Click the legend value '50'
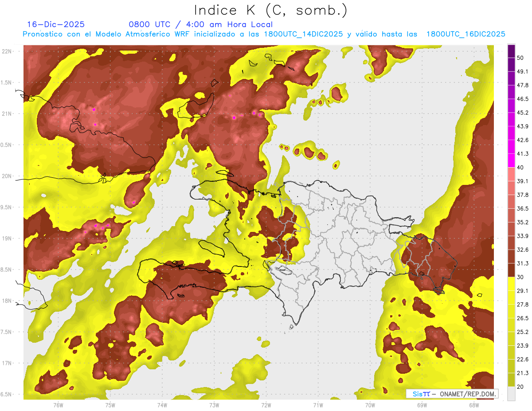The width and height of the screenshot is (532, 411). pos(520,58)
